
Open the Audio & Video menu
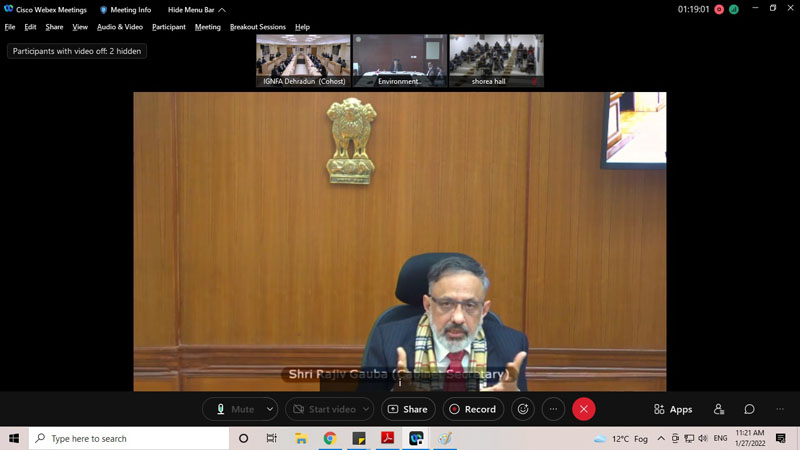pyautogui.click(x=119, y=27)
